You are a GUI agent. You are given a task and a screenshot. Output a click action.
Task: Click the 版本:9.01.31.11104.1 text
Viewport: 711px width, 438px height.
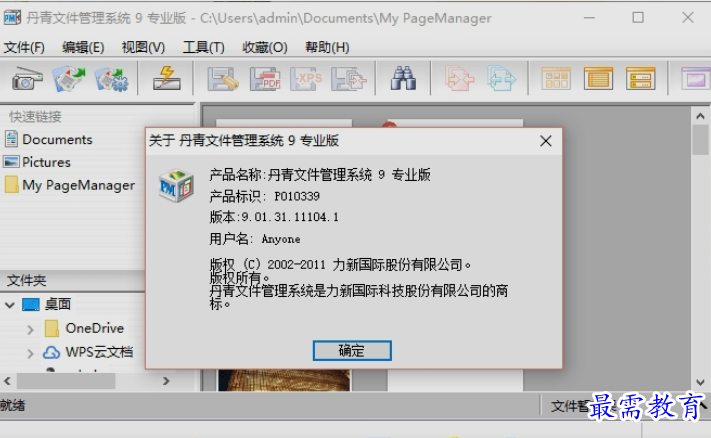(274, 217)
